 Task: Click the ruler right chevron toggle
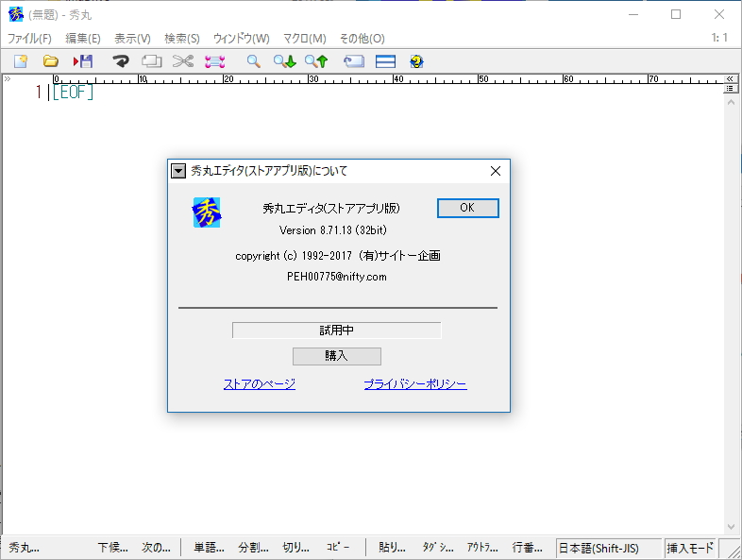pos(730,78)
